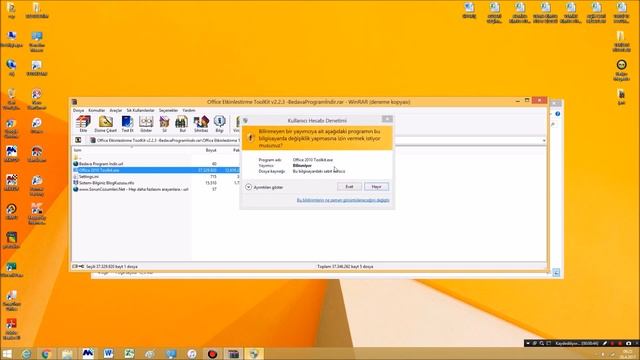Click Hayır in the User Account Control dialog
Viewport: 640px width, 360px height.
click(376, 187)
